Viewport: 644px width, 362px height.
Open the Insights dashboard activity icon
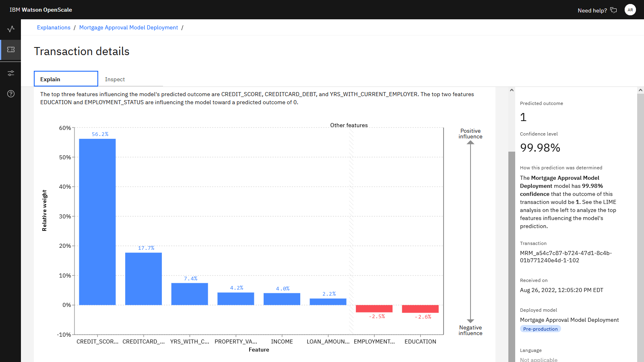point(11,29)
